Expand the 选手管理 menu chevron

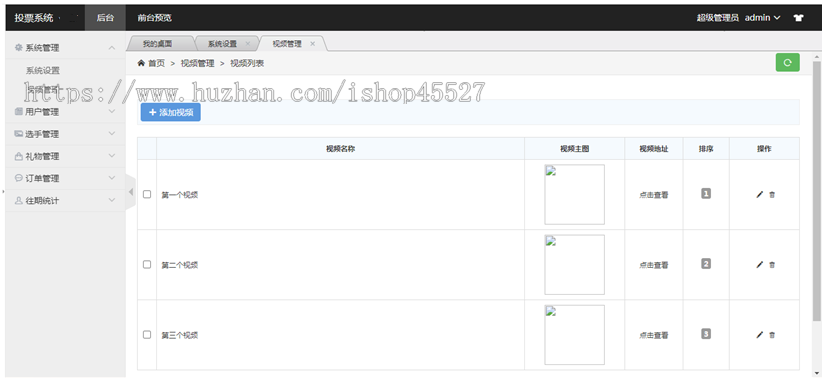111,133
